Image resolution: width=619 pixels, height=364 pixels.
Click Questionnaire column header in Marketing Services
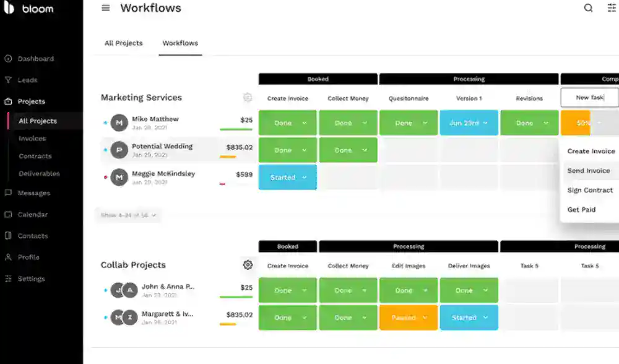click(409, 98)
